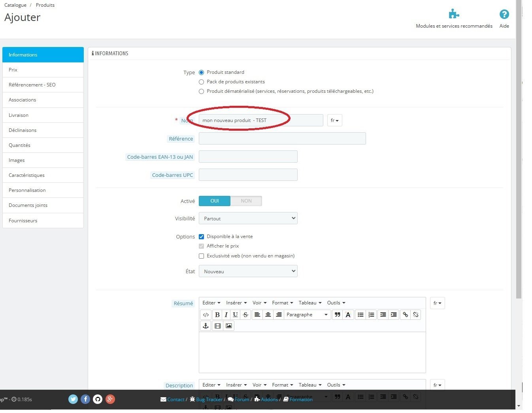Open Formation link in footer

pyautogui.click(x=298, y=400)
